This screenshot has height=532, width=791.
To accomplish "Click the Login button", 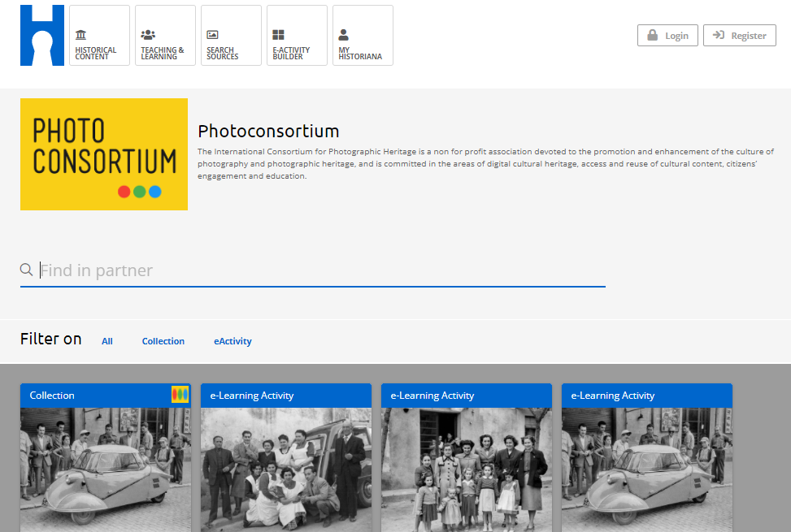I will (667, 35).
